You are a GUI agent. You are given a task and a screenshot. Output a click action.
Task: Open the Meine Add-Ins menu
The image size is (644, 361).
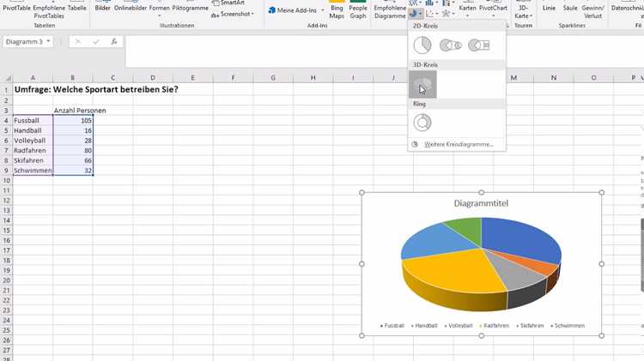[296, 10]
